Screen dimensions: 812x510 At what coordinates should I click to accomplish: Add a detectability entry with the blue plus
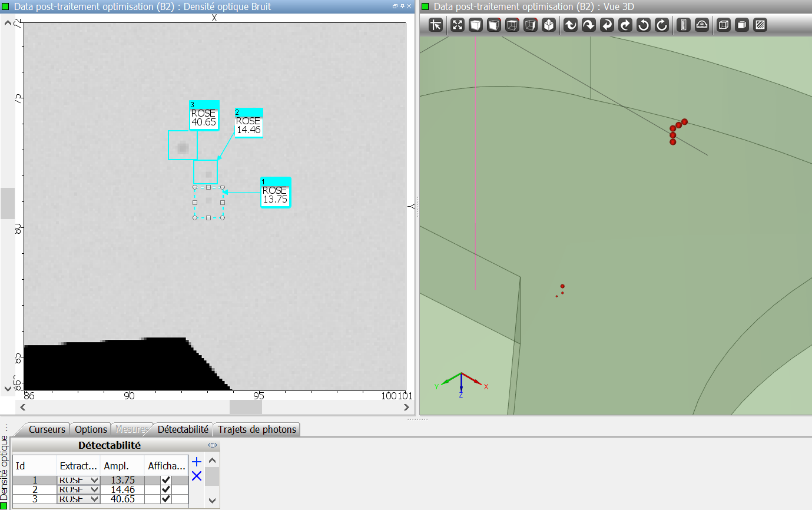point(197,462)
